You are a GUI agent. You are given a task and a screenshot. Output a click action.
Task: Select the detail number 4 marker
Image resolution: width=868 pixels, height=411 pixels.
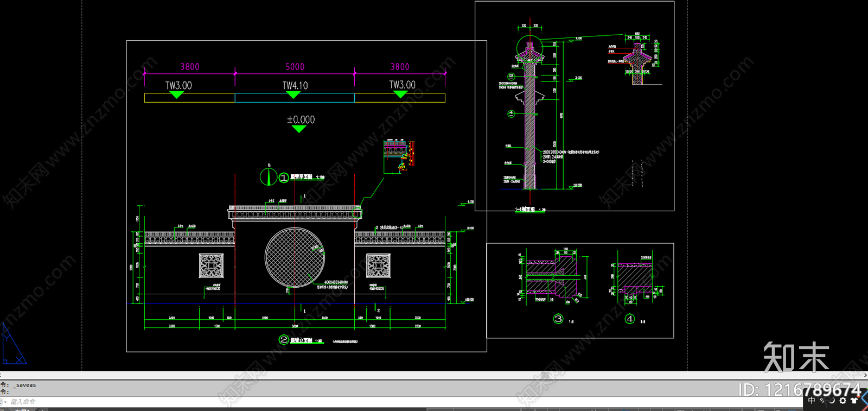click(x=630, y=319)
